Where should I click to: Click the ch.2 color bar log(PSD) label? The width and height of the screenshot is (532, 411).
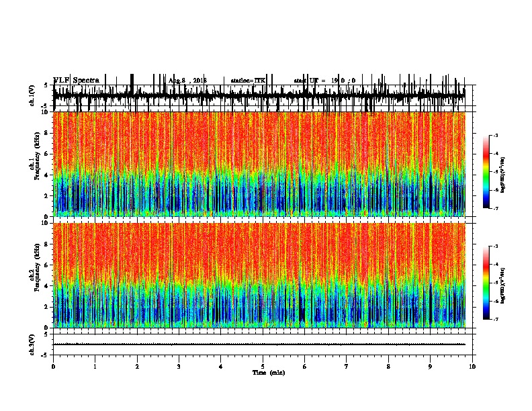(503, 285)
